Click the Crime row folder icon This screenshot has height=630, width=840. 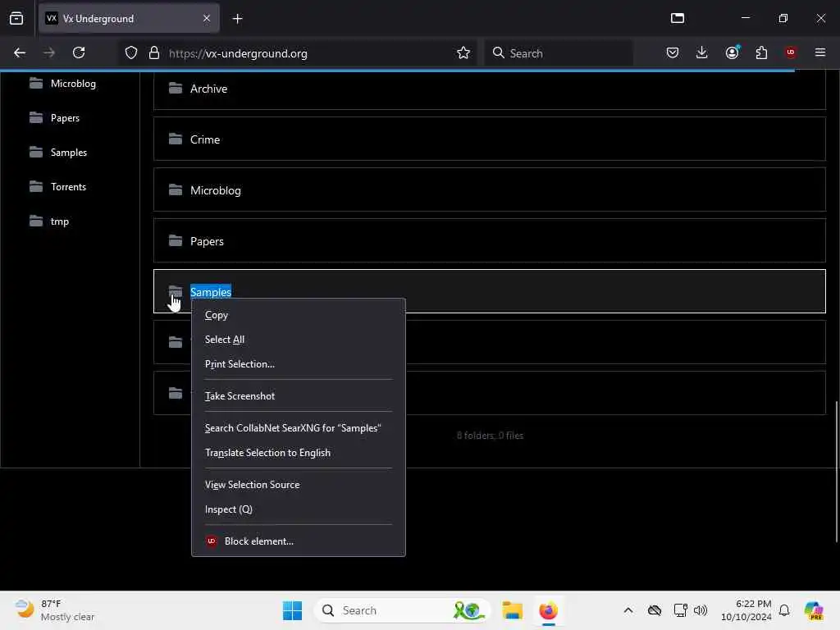tap(176, 139)
